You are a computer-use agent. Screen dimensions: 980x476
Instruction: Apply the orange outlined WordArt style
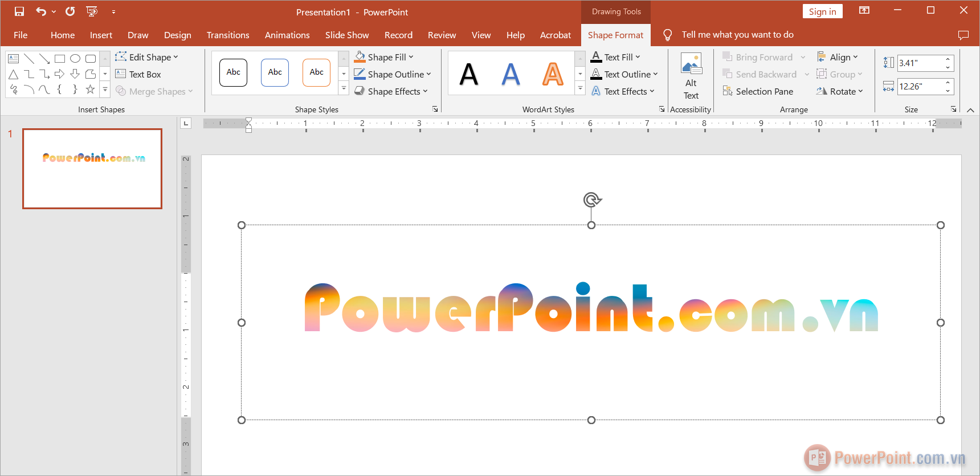click(552, 74)
